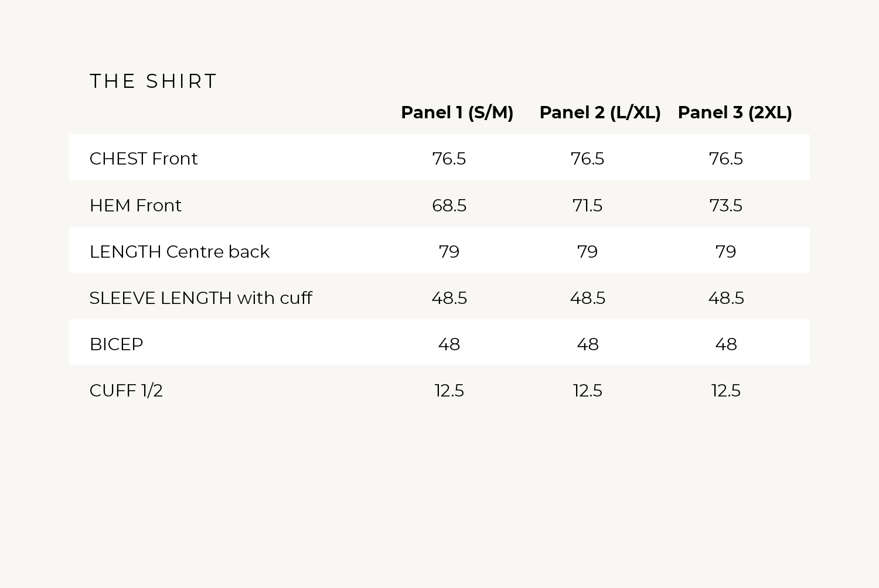Screen dimensions: 879x588
Task: Select CUFF 1/2 value under Panel 2 (L/XL)
Action: tap(587, 391)
